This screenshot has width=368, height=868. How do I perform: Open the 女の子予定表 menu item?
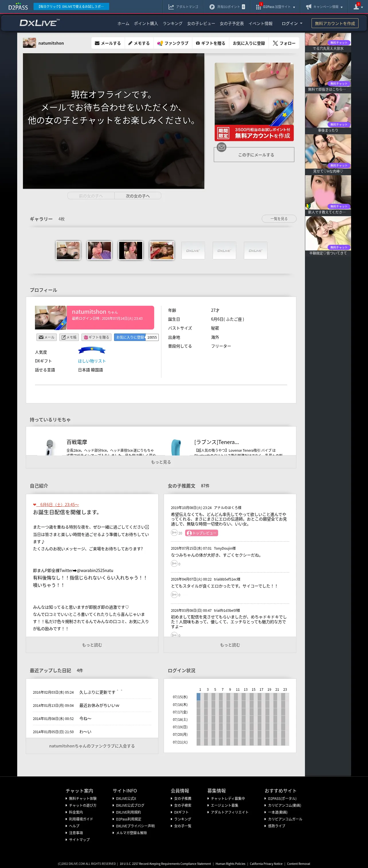coord(232,23)
